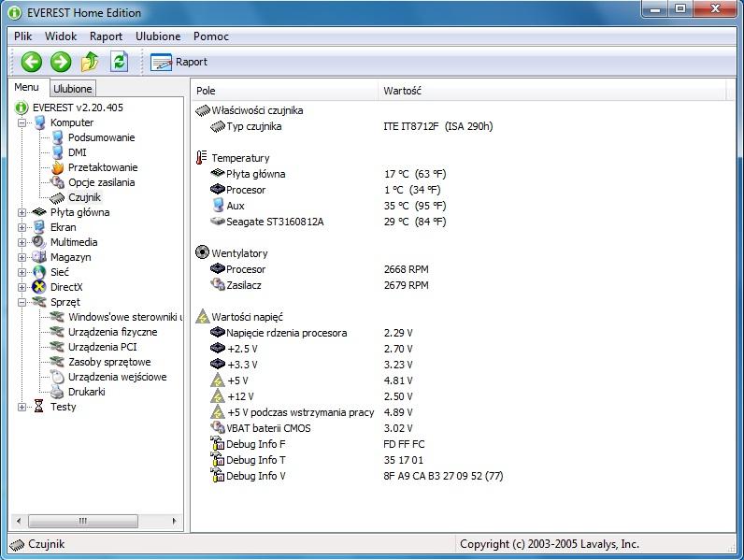Expand the Testy tree node
The height and width of the screenshot is (560, 744).
pos(21,407)
